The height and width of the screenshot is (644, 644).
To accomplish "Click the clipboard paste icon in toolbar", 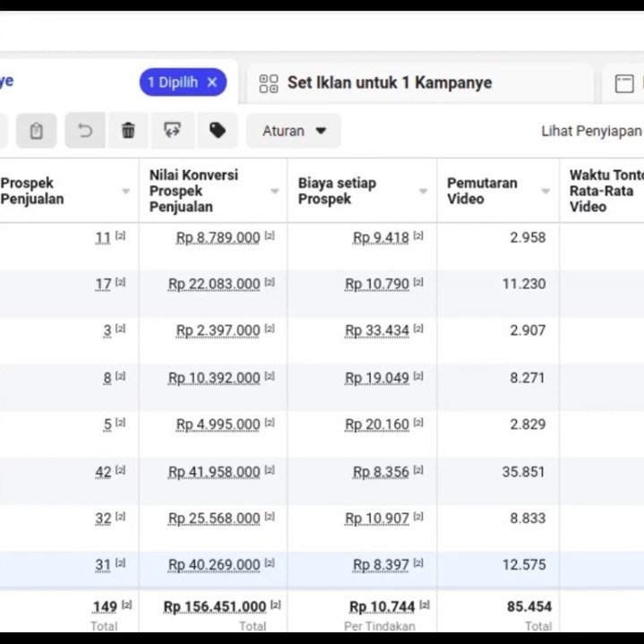I will pyautogui.click(x=36, y=131).
